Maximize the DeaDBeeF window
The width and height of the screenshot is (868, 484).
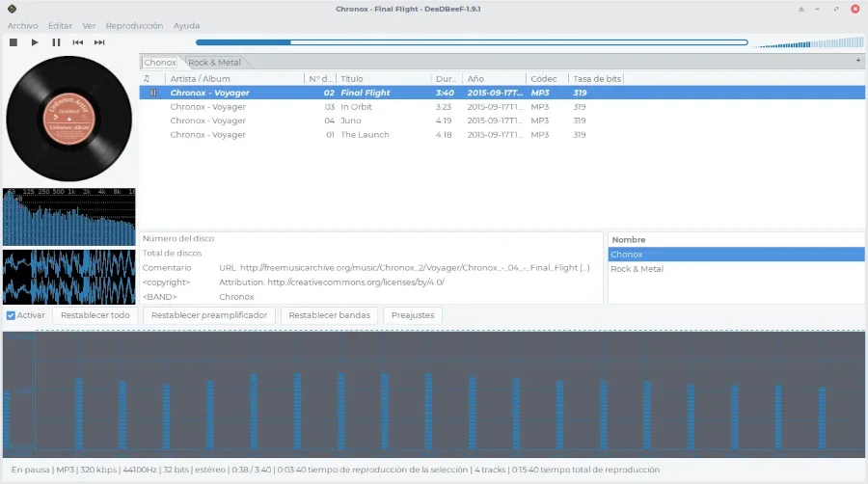point(836,9)
